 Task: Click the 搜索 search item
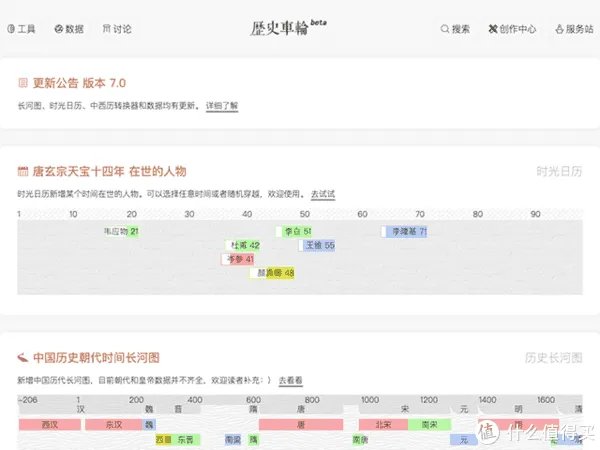pos(455,29)
